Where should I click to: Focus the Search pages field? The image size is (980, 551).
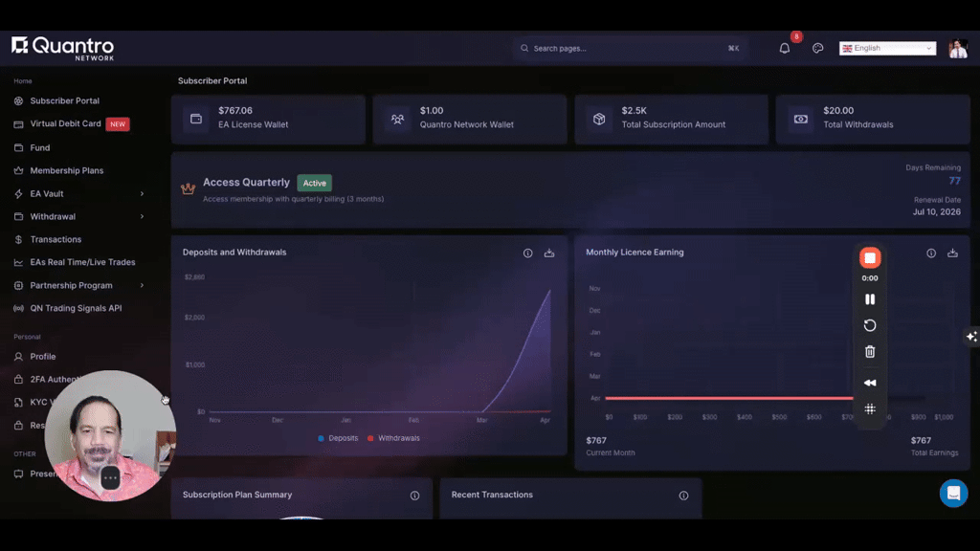point(630,48)
